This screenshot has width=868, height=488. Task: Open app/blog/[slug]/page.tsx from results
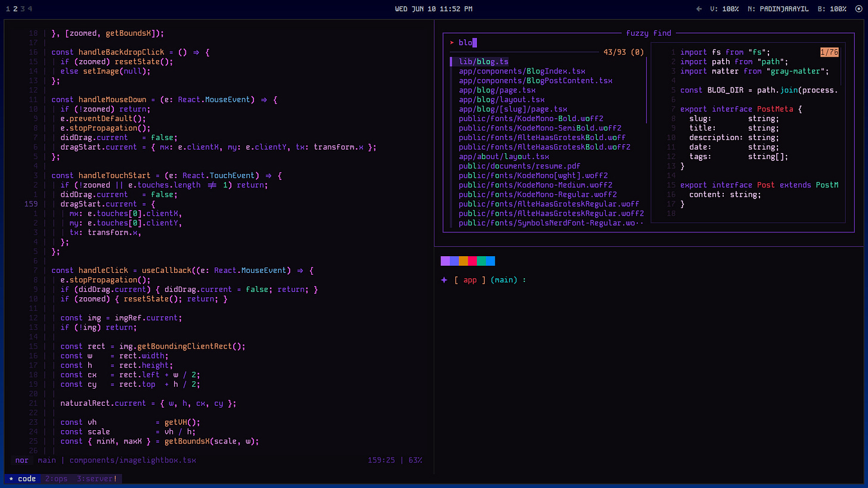pos(513,110)
